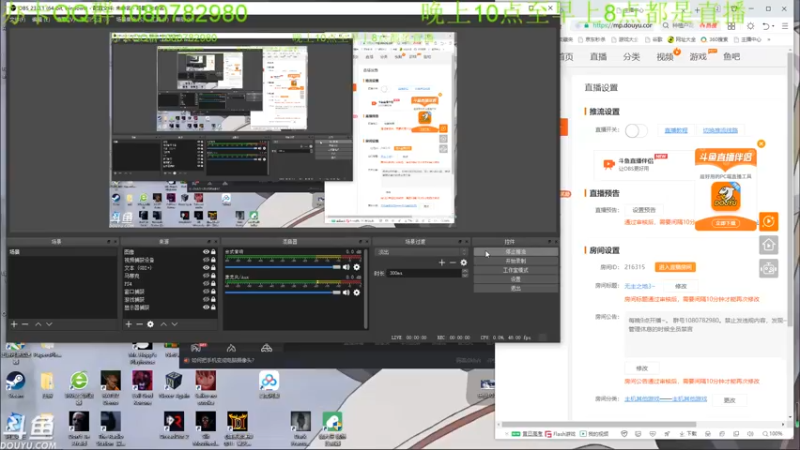Open the 游戏 tab on Douyu
The width and height of the screenshot is (800, 450).
click(x=698, y=57)
